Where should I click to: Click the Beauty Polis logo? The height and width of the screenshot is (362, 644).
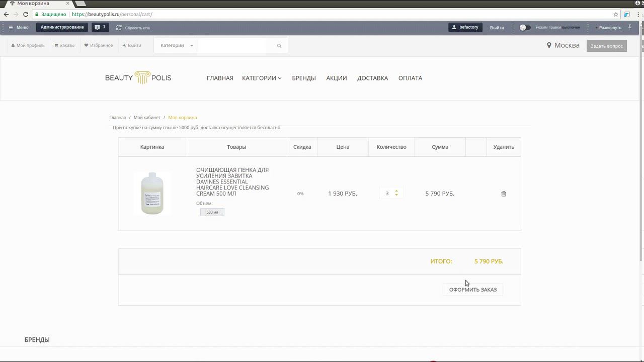point(138,78)
